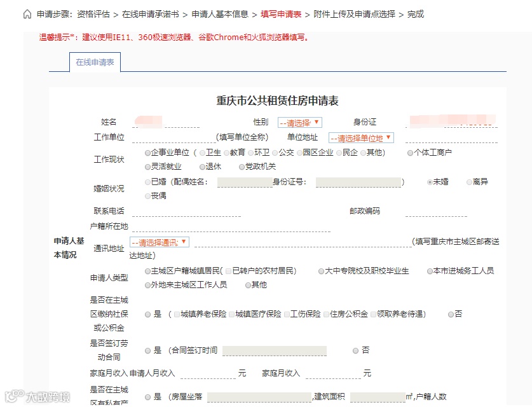
Task: Select 否 for 缴纳社保或公积金
Action: coord(451,315)
